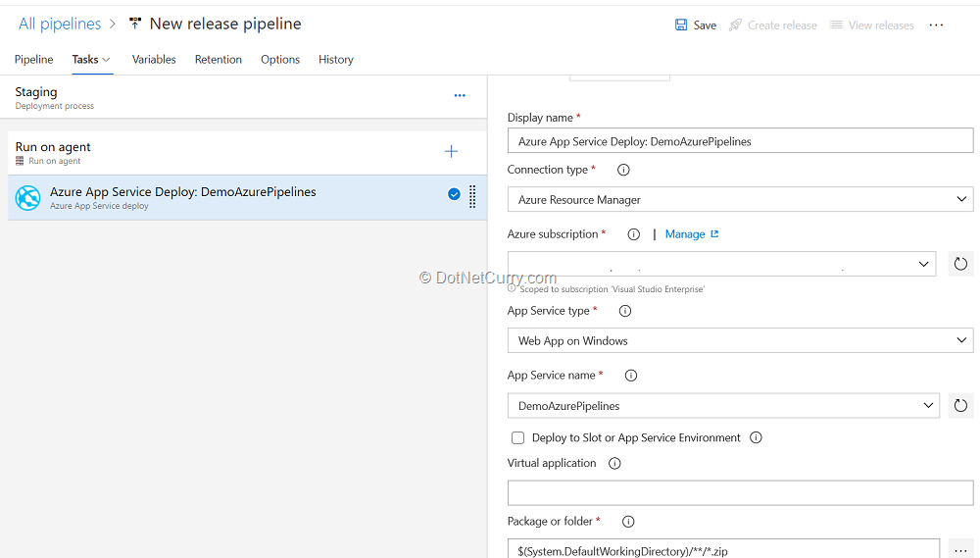
Task: Click the App Service name label
Action: 551,376
